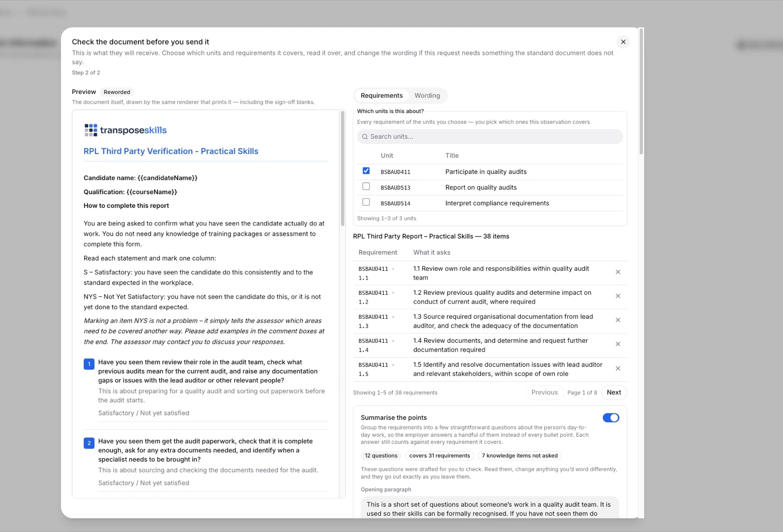This screenshot has width=783, height=532.
Task: Click the BSBAUD513 unit code
Action: [395, 188]
